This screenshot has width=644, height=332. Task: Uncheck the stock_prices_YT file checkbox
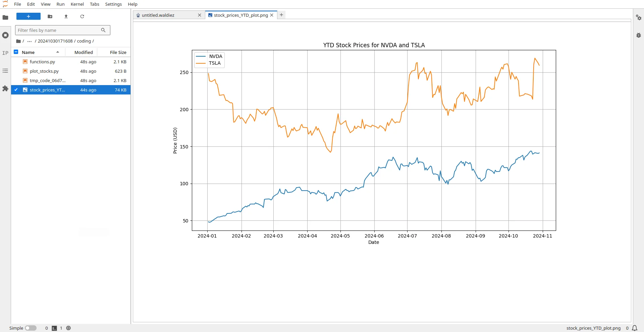click(x=16, y=90)
